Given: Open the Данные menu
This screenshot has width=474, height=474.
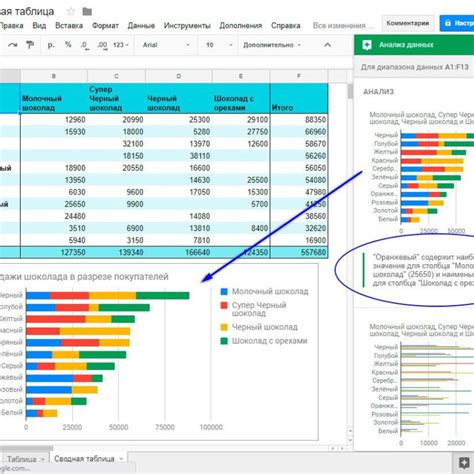Looking at the screenshot, I should (141, 26).
